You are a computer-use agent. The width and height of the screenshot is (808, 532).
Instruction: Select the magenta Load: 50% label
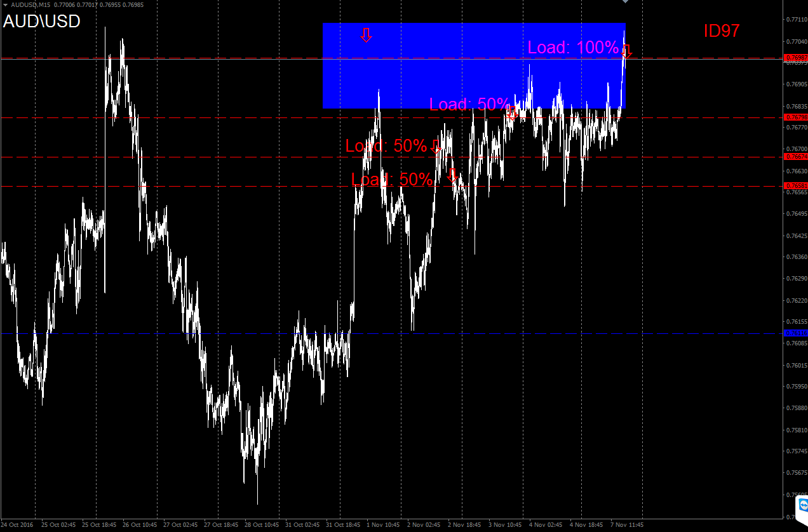pyautogui.click(x=469, y=104)
